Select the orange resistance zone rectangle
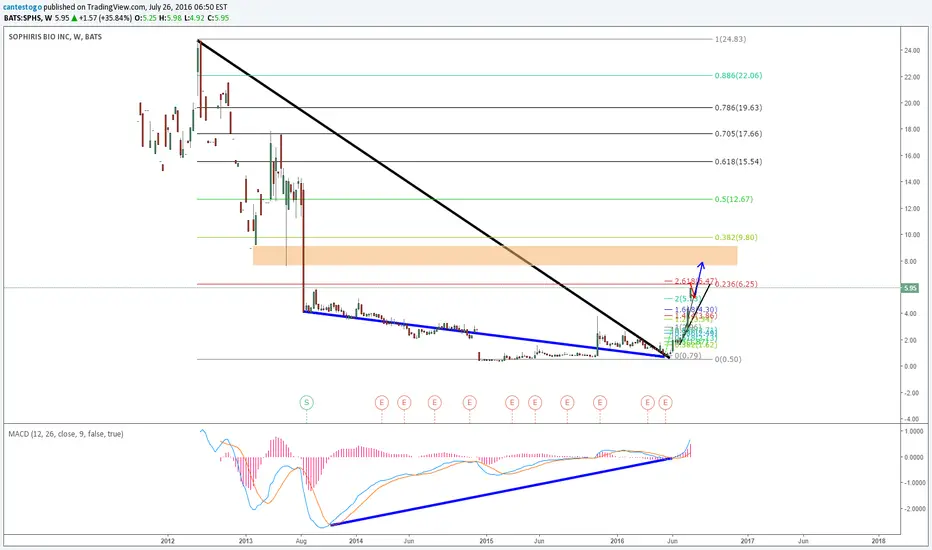Image resolution: width=932 pixels, height=550 pixels. tap(495, 256)
